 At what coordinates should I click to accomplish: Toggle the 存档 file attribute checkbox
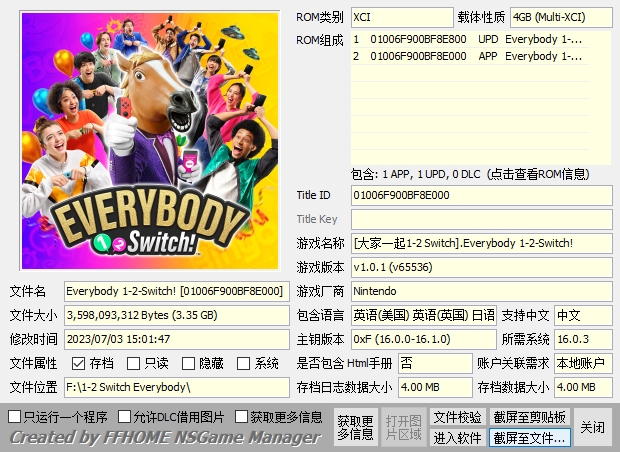[x=78, y=364]
